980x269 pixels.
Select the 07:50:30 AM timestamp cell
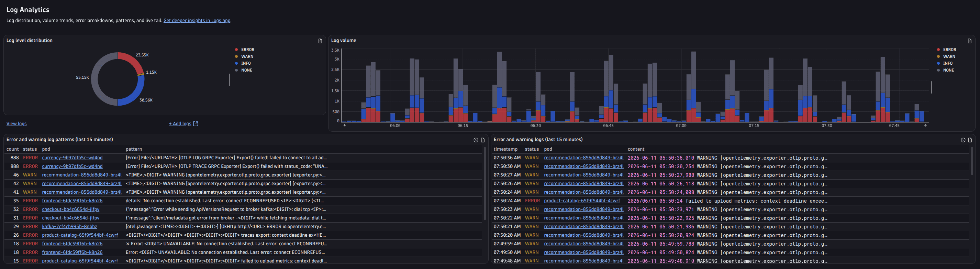click(x=507, y=166)
